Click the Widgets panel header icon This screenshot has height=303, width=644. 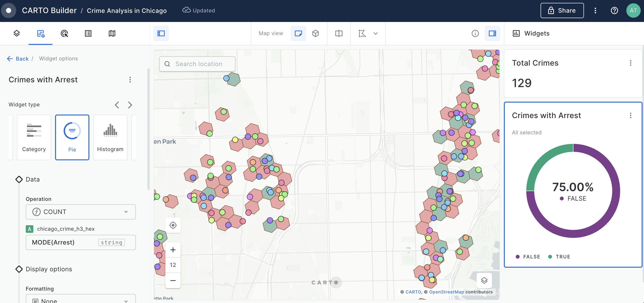516,33
